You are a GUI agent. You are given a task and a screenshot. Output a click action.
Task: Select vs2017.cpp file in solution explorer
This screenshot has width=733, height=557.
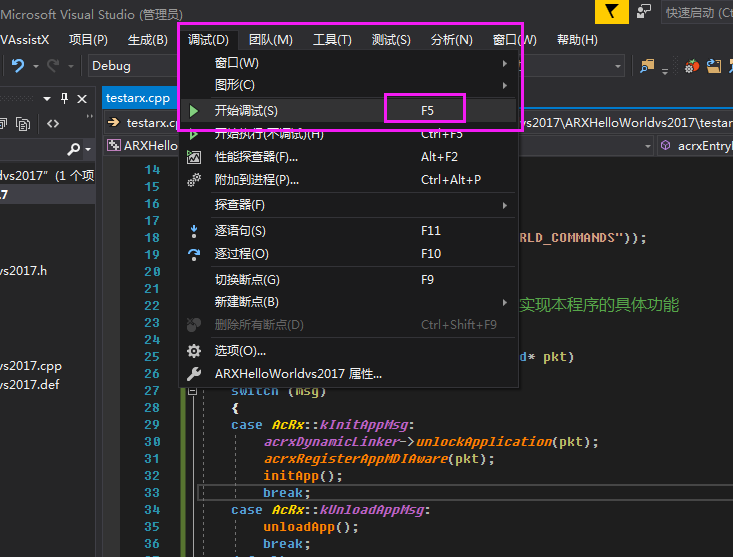click(x=31, y=366)
